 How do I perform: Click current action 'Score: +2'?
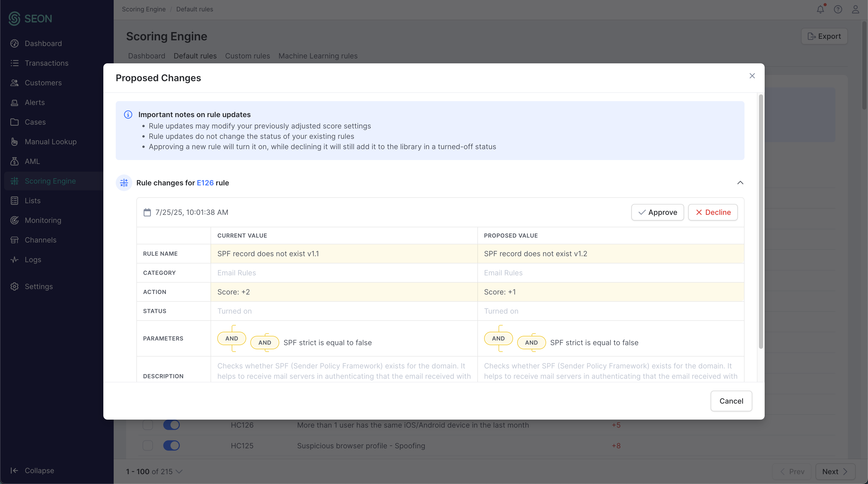pyautogui.click(x=234, y=292)
